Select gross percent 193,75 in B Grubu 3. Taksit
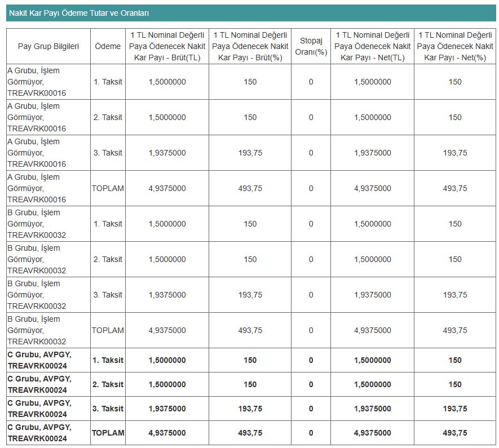The width and height of the screenshot is (499, 448). [x=250, y=295]
